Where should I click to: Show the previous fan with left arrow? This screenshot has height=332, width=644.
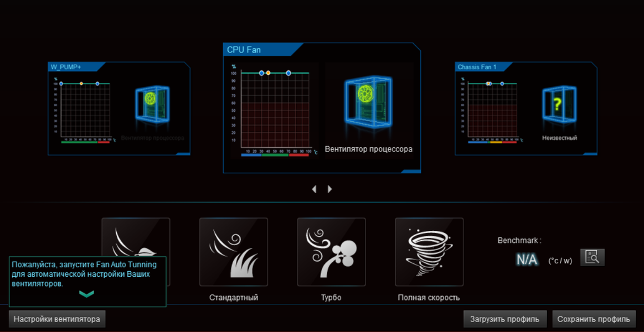(x=314, y=189)
